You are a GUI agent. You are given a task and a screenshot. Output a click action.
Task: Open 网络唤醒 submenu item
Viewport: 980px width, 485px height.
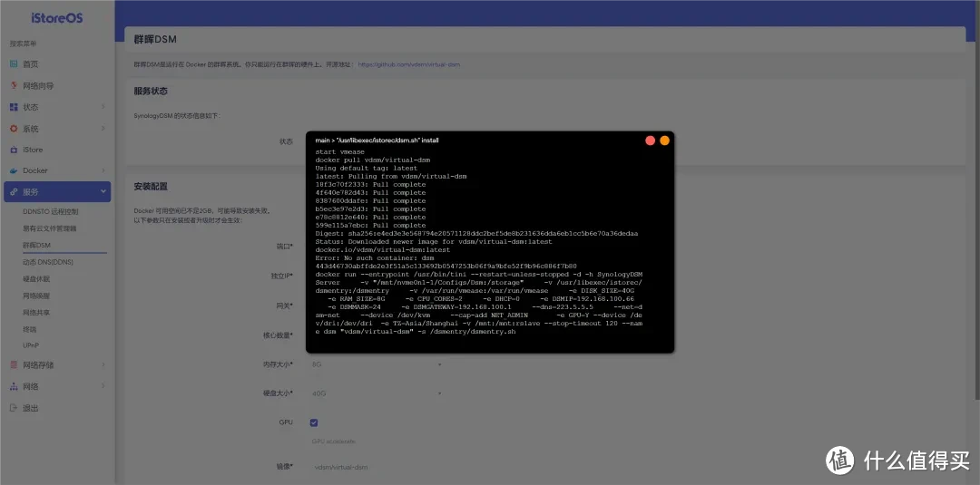click(36, 296)
